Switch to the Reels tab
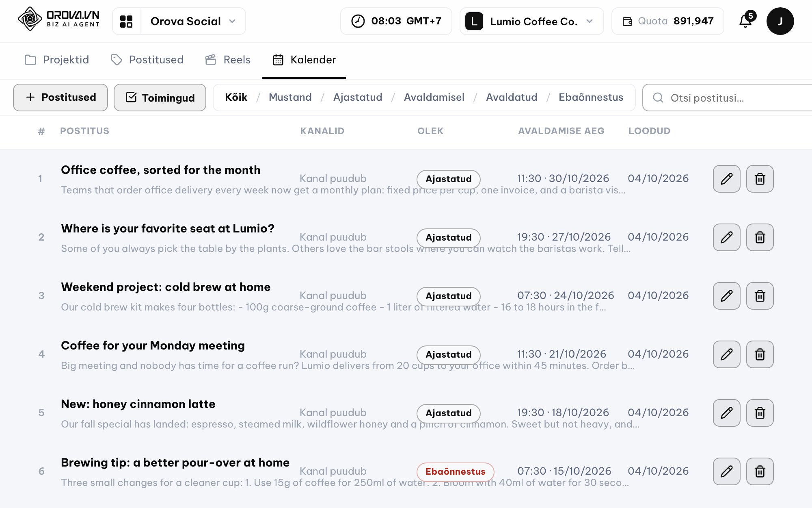Viewport: 812px width, 508px height. tap(228, 60)
